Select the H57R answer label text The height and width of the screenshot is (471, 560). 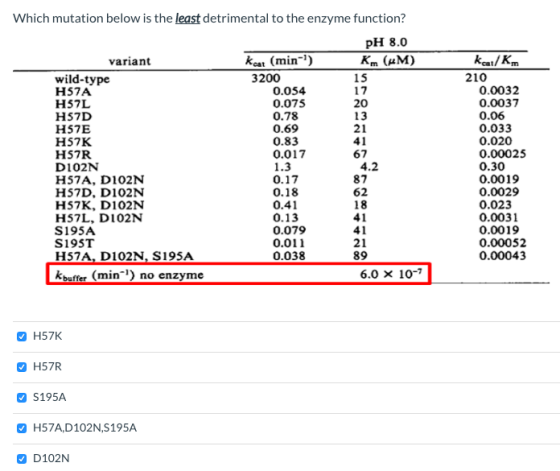pyautogui.click(x=48, y=366)
